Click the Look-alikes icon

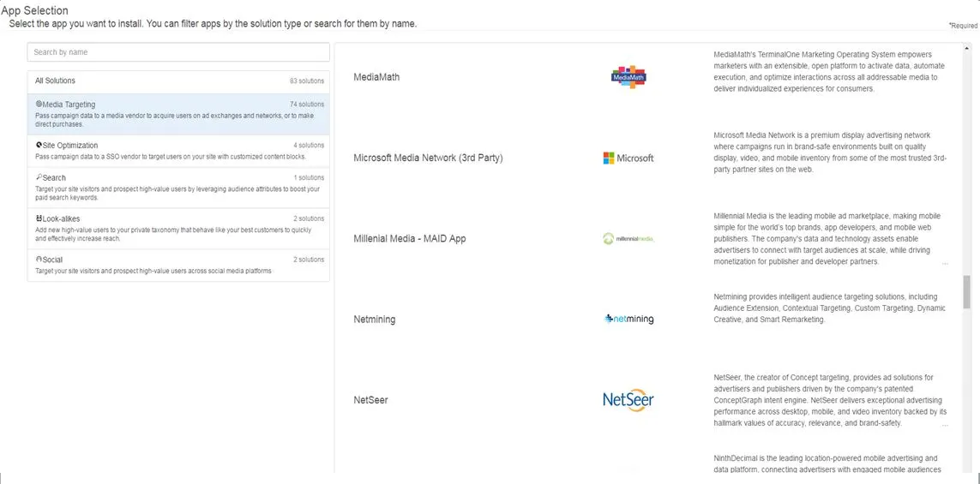(x=39, y=218)
